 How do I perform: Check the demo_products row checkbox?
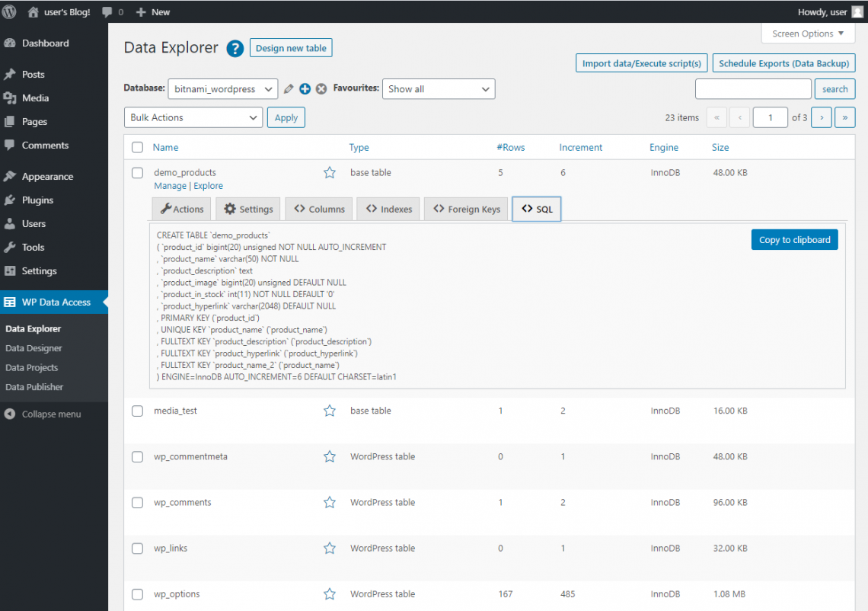[137, 173]
